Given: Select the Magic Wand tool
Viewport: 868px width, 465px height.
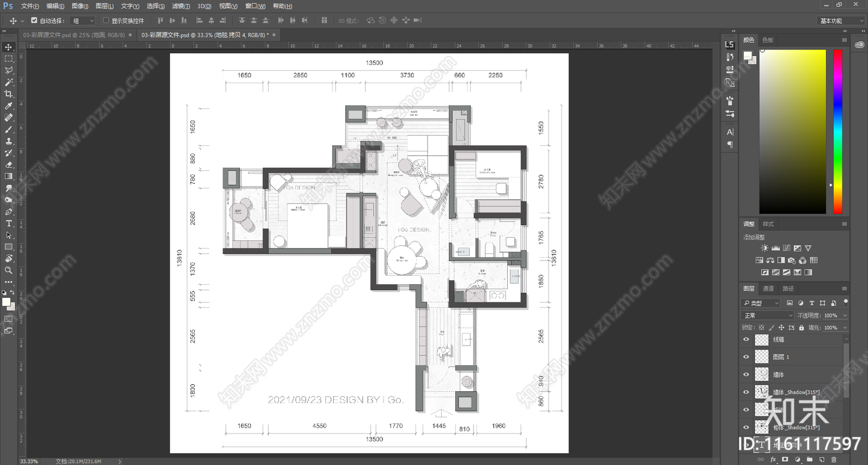Looking at the screenshot, I should [9, 82].
